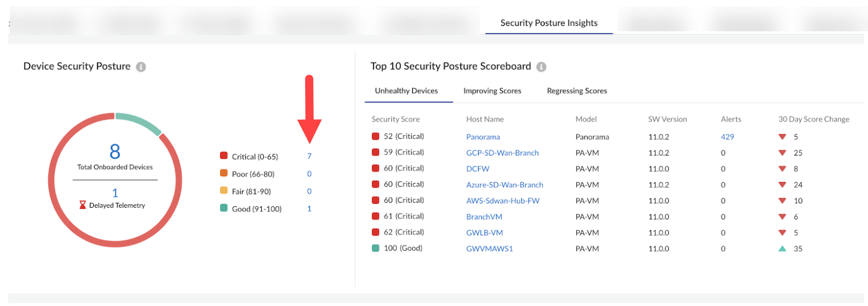The height and width of the screenshot is (306, 868).
Task: Click Critical device count 7
Action: [309, 156]
